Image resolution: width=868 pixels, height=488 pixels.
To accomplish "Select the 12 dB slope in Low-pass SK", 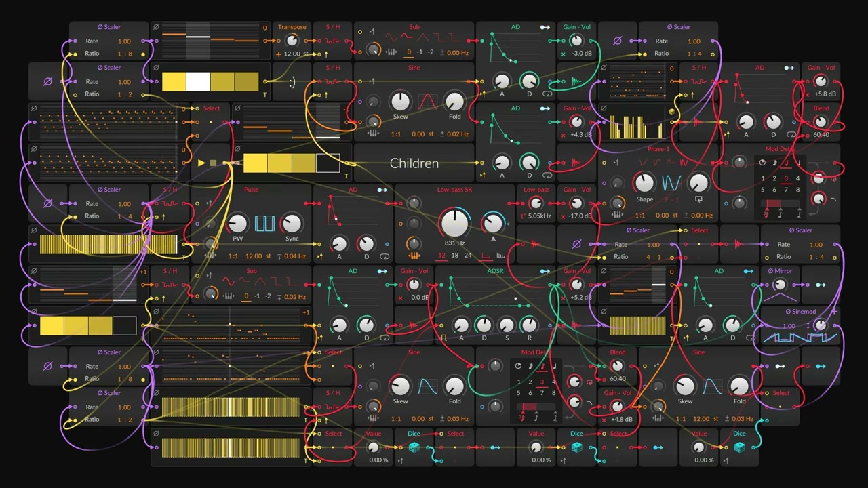I will (x=441, y=256).
